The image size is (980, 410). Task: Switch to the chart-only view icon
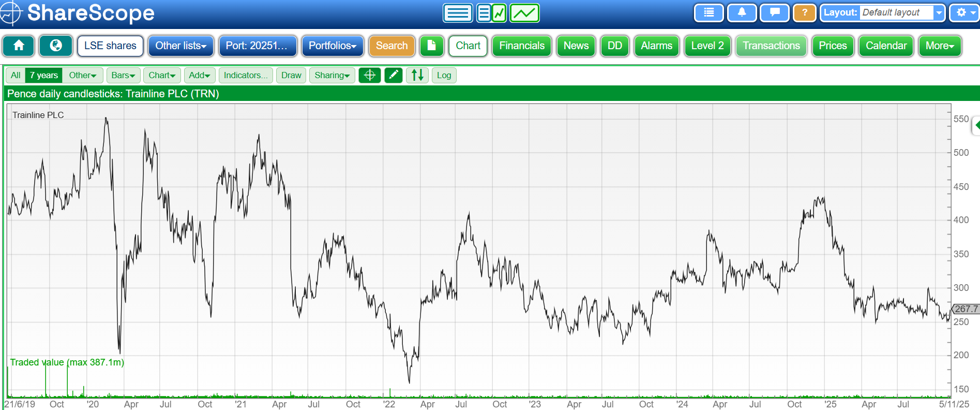point(525,13)
